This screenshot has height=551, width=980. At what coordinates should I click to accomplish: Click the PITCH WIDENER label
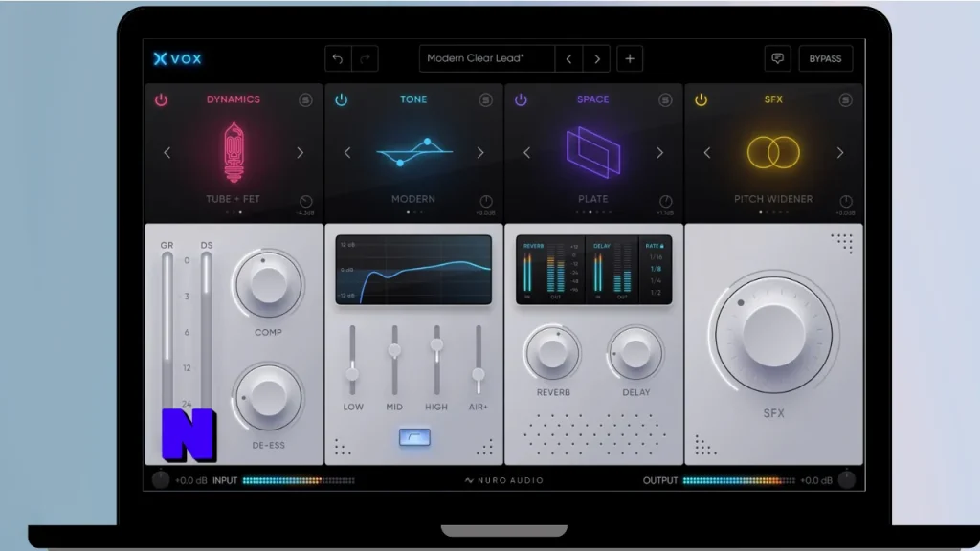click(773, 199)
